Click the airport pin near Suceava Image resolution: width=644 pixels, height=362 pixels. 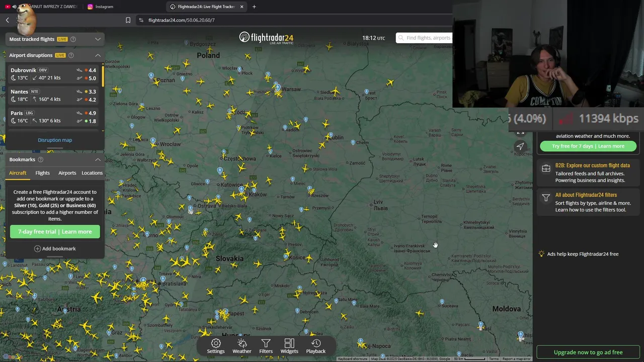pyautogui.click(x=442, y=302)
